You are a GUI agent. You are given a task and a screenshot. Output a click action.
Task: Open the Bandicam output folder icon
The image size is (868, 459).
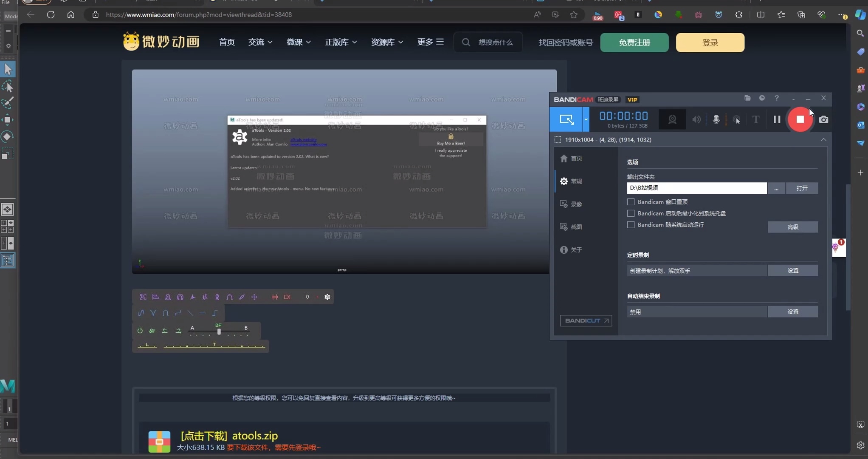[747, 98]
